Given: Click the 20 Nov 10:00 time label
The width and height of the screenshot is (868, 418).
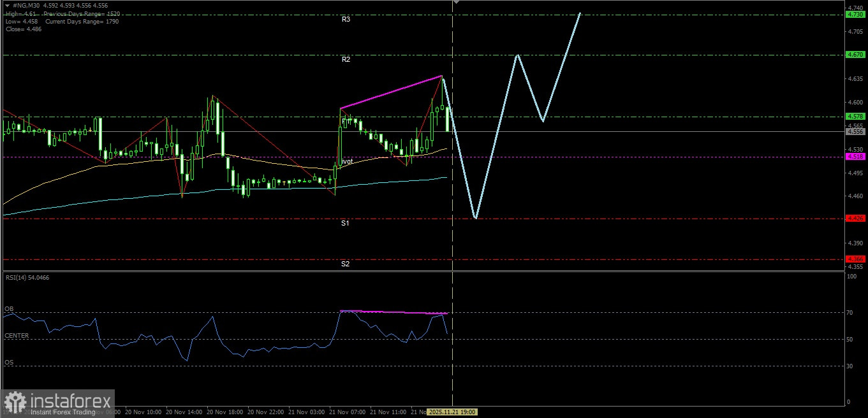Looking at the screenshot, I should [145, 412].
